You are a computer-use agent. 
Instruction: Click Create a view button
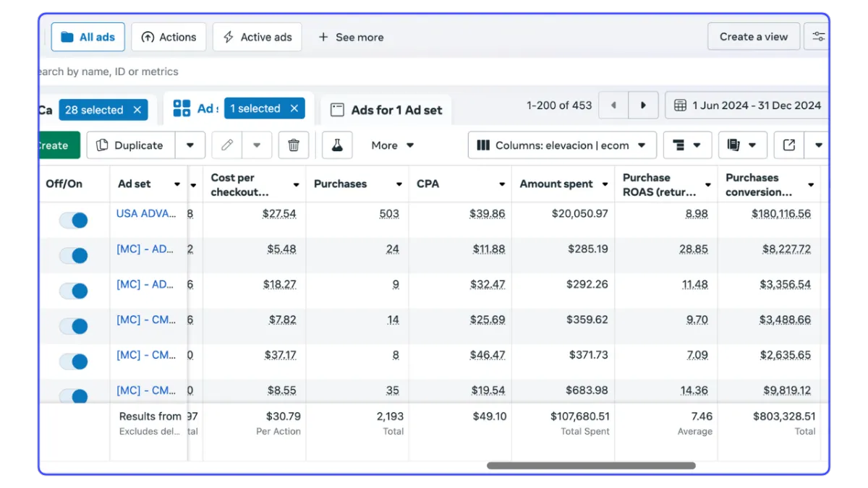pyautogui.click(x=754, y=36)
